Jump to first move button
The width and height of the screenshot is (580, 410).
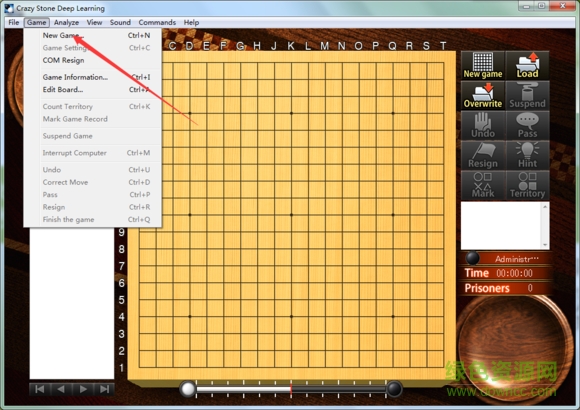click(x=40, y=389)
